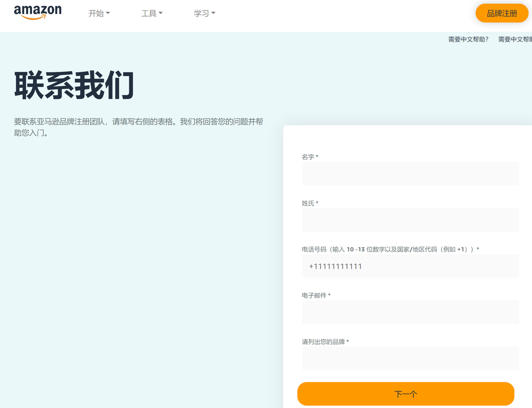Select the phone number field showing +11111111111
Image resolution: width=532 pixels, height=408 pixels.
tap(410, 266)
